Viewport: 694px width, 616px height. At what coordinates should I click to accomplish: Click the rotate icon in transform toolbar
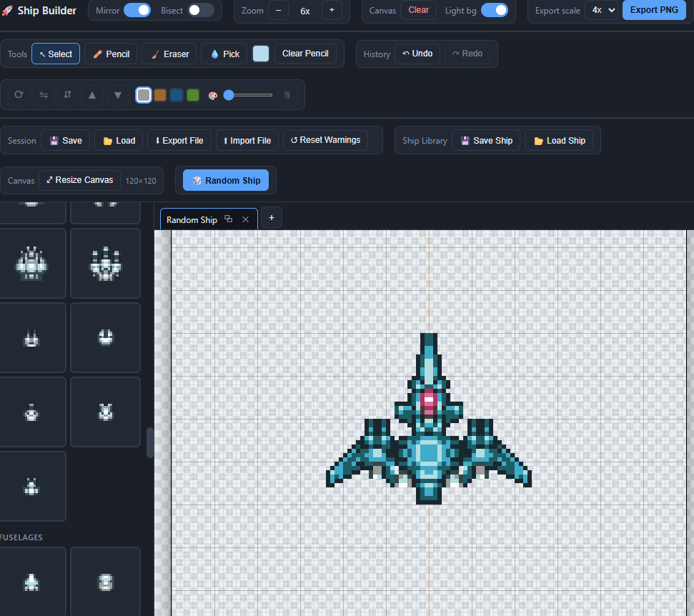(x=19, y=95)
